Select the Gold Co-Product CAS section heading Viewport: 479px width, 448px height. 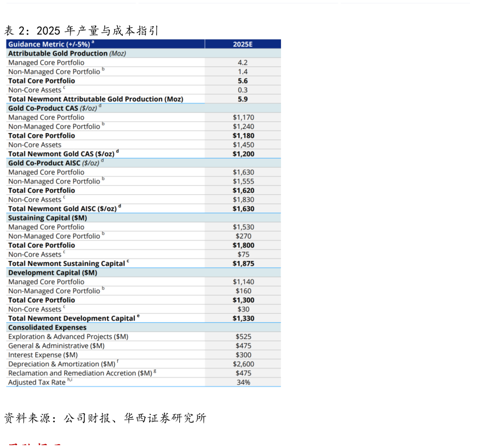coord(54,108)
